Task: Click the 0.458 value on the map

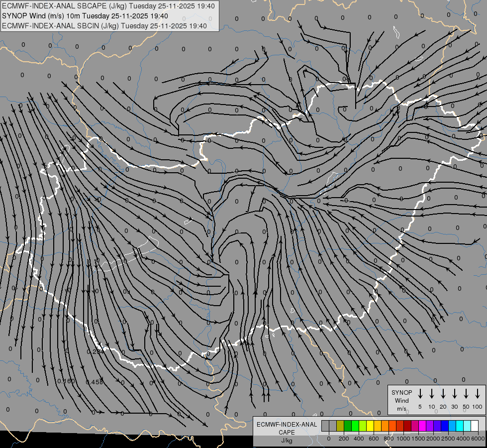Action: 94,382
